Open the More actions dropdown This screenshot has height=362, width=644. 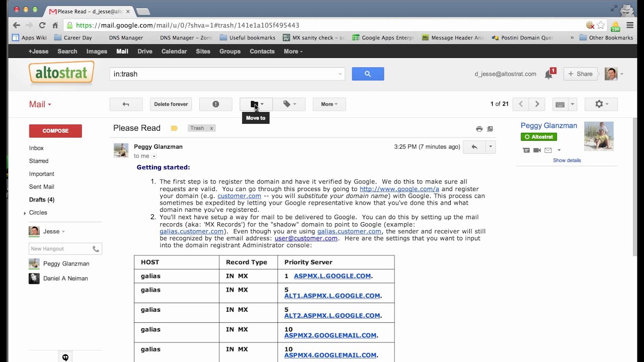329,104
